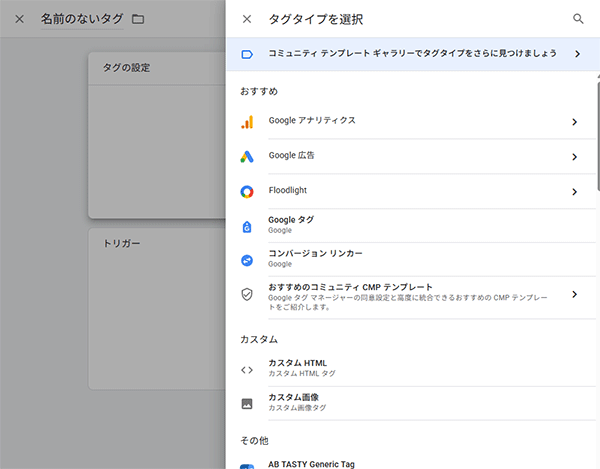Choose カスタム HTML tag type
This screenshot has height=469, width=600.
point(411,368)
